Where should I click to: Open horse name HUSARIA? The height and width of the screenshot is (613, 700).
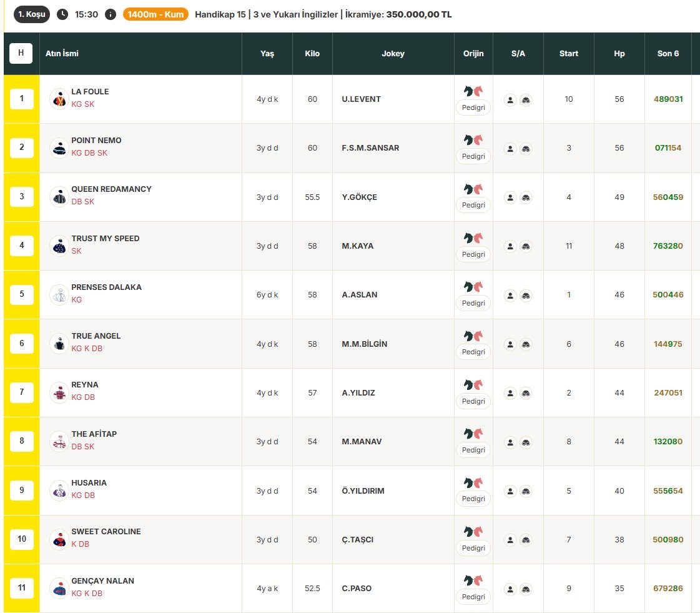(89, 483)
